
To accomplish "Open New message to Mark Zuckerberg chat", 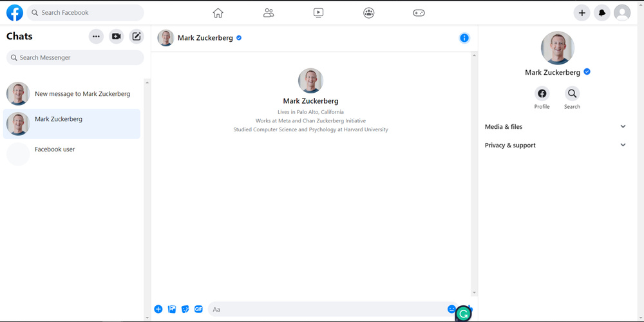I will (72, 93).
